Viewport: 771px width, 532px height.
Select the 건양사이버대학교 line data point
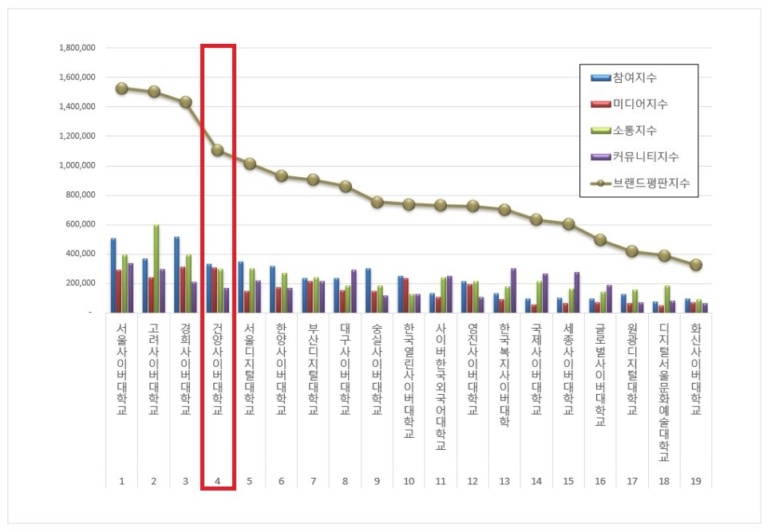pyautogui.click(x=217, y=150)
